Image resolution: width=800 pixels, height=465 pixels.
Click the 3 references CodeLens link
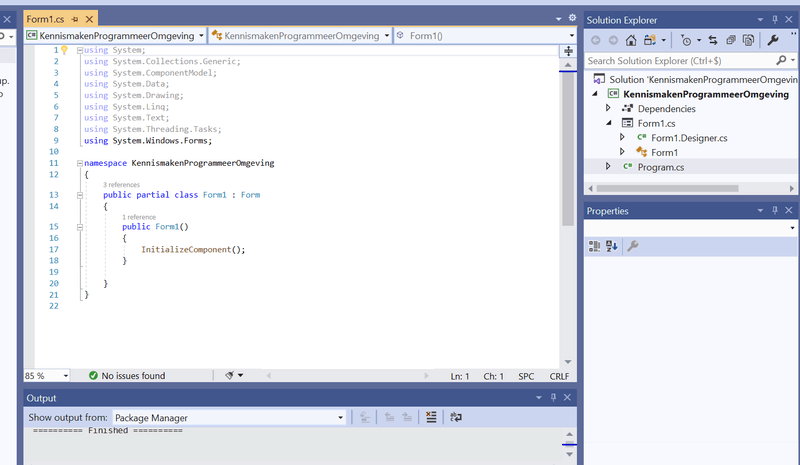click(121, 185)
